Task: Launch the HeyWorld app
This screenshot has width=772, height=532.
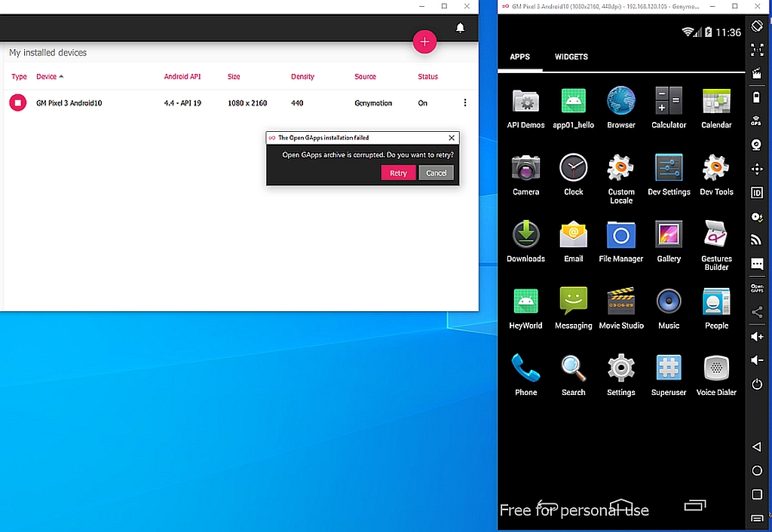Action: coord(525,308)
